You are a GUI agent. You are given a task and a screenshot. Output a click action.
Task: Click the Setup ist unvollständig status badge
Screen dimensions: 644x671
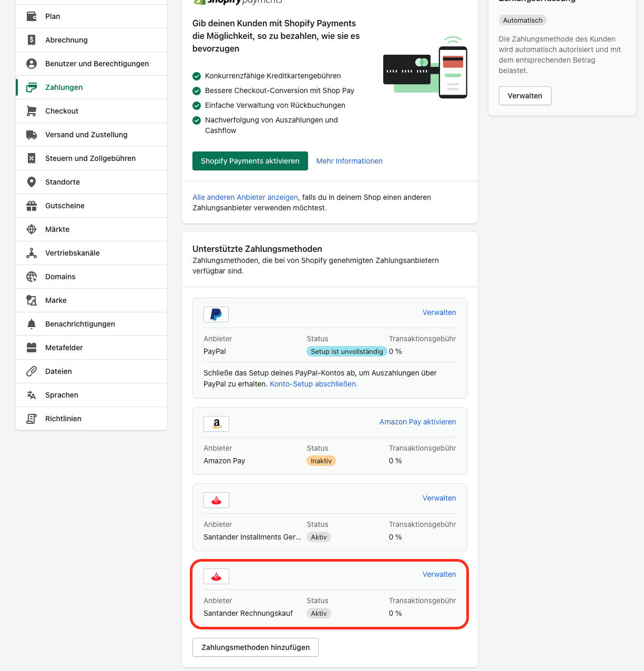tap(347, 351)
